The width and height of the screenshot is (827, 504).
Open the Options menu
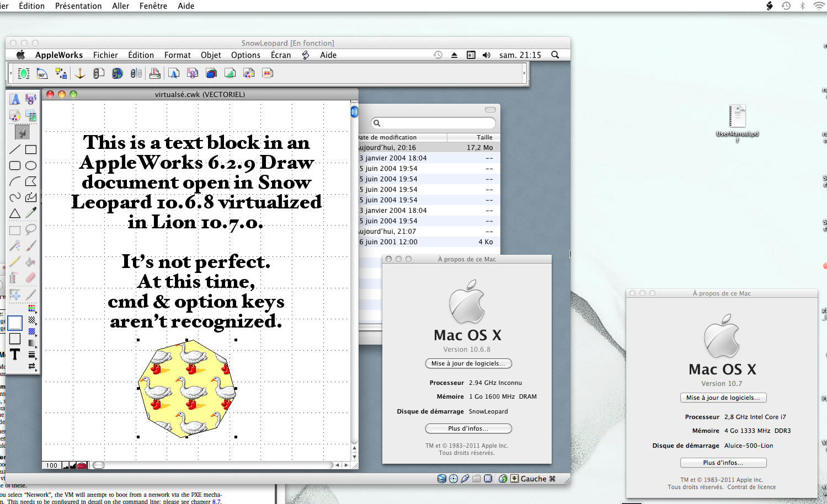[x=246, y=55]
